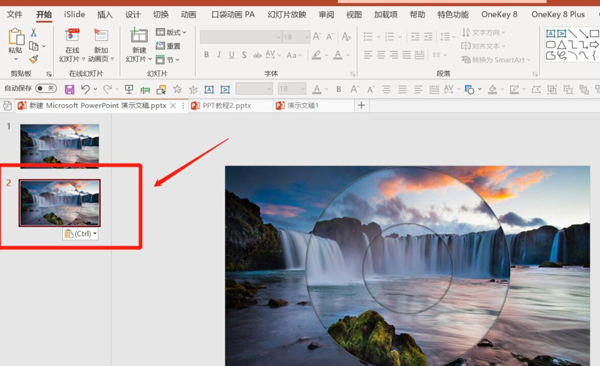Viewport: 600px width, 366px height.
Task: Click the Online Slides icon
Action: [x=72, y=35]
